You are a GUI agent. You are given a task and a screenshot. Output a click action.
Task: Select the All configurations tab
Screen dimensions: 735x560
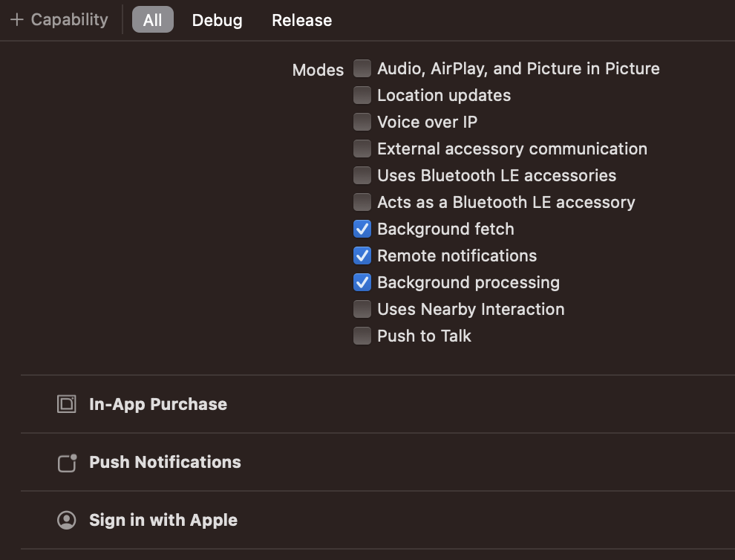(153, 20)
